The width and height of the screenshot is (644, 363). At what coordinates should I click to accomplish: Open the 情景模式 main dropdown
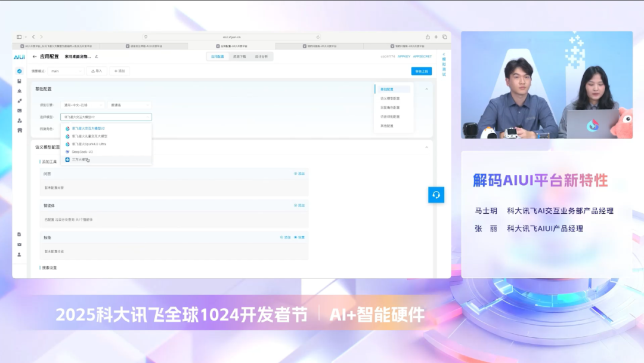[66, 71]
